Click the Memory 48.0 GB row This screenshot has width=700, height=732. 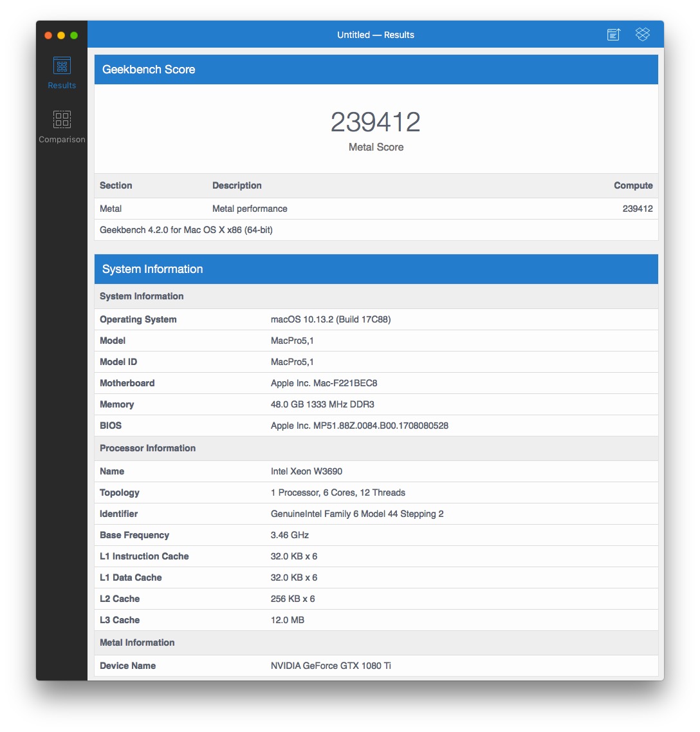point(376,404)
